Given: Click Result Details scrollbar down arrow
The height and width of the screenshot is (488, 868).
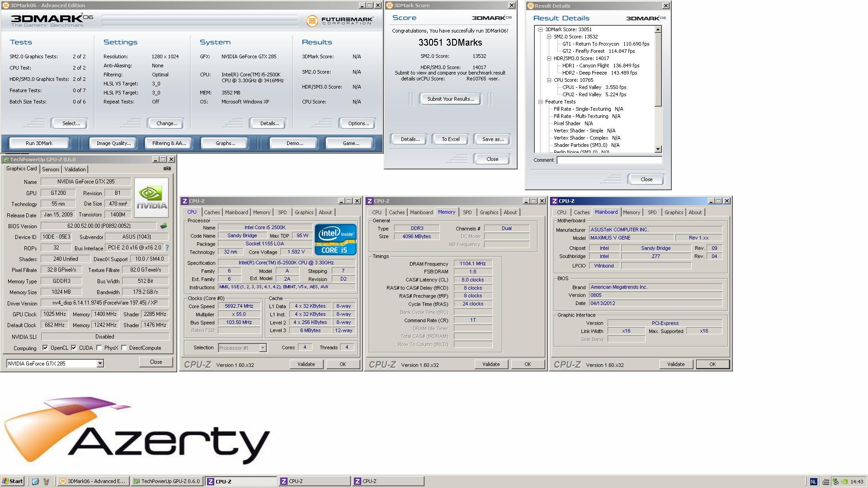Looking at the screenshot, I should point(658,149).
